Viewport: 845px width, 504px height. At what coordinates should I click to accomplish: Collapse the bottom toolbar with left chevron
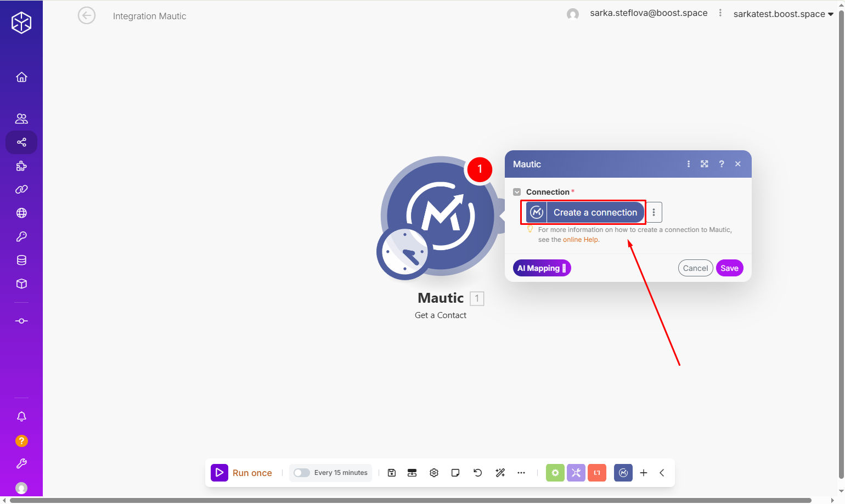pyautogui.click(x=662, y=473)
